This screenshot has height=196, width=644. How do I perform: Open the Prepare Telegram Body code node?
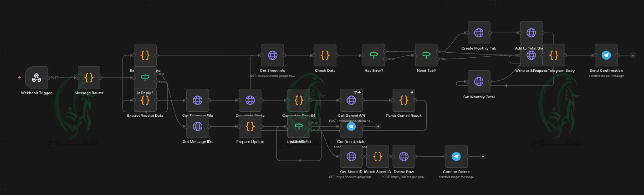(x=554, y=55)
